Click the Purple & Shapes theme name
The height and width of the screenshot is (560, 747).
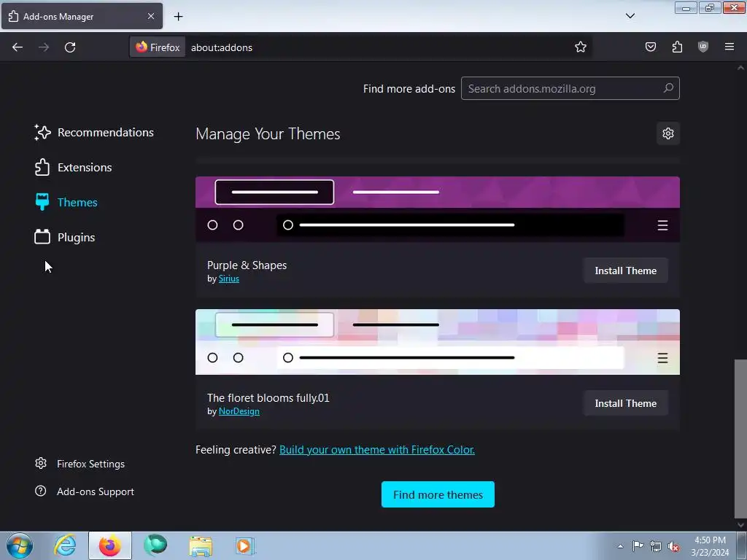click(247, 265)
